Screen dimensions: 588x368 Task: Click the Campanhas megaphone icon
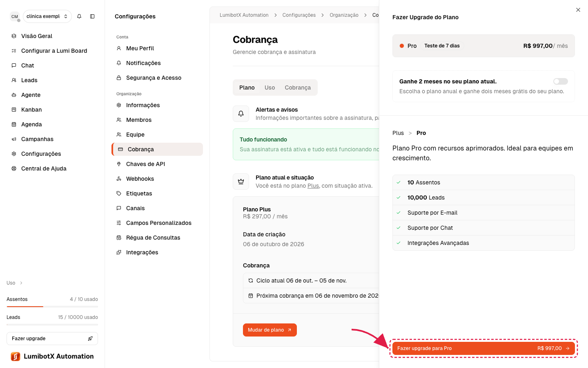(14, 139)
